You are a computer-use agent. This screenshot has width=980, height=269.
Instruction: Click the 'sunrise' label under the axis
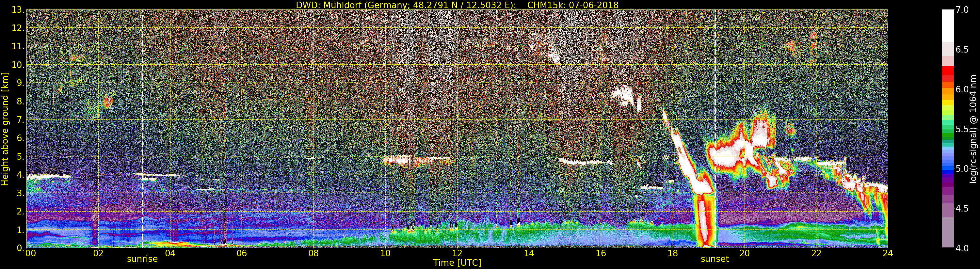pyautogui.click(x=142, y=259)
